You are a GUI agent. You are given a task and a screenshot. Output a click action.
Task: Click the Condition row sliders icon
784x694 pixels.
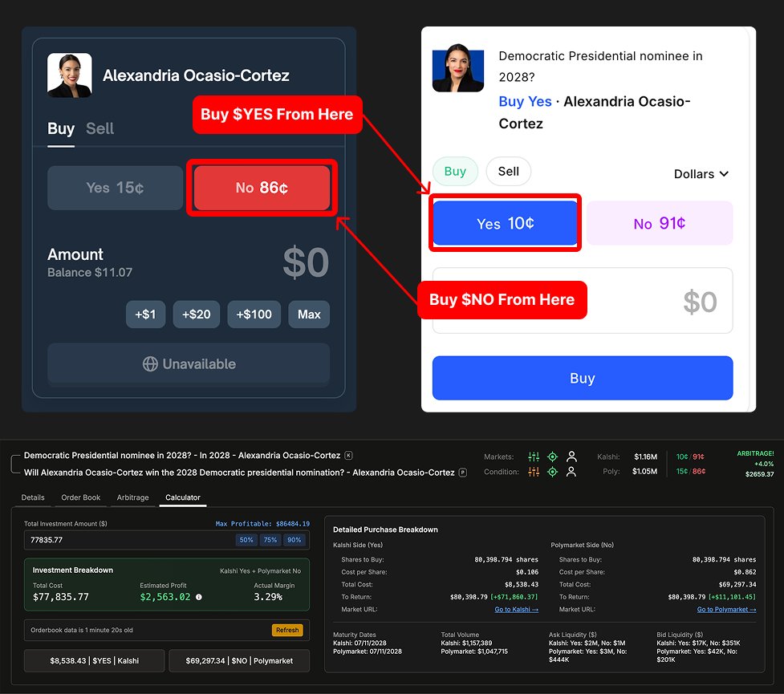(x=534, y=472)
